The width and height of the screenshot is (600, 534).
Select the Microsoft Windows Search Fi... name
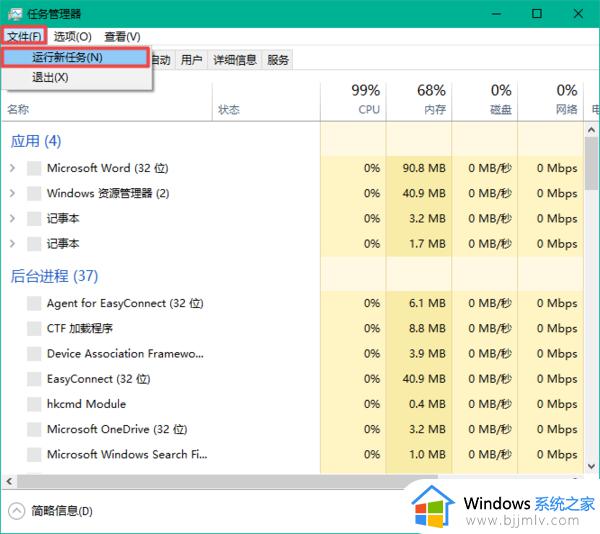coord(127,454)
